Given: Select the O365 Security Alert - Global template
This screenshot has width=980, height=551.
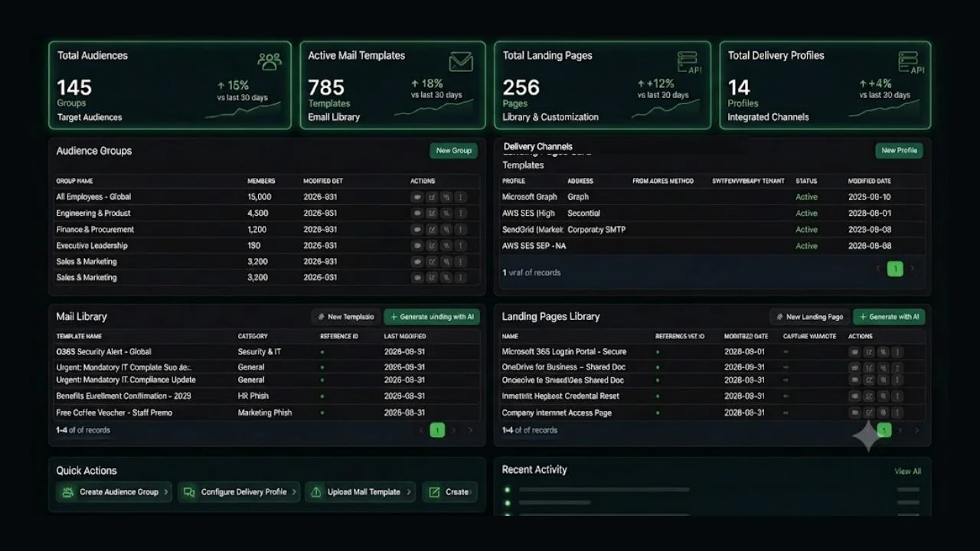Looking at the screenshot, I should (x=266, y=352).
